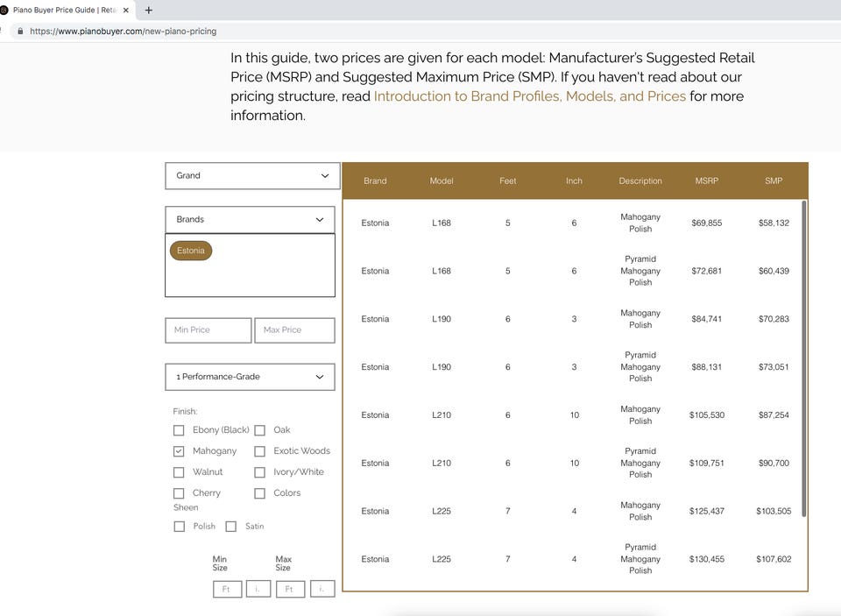Expand the Brands dropdown

[x=250, y=219]
